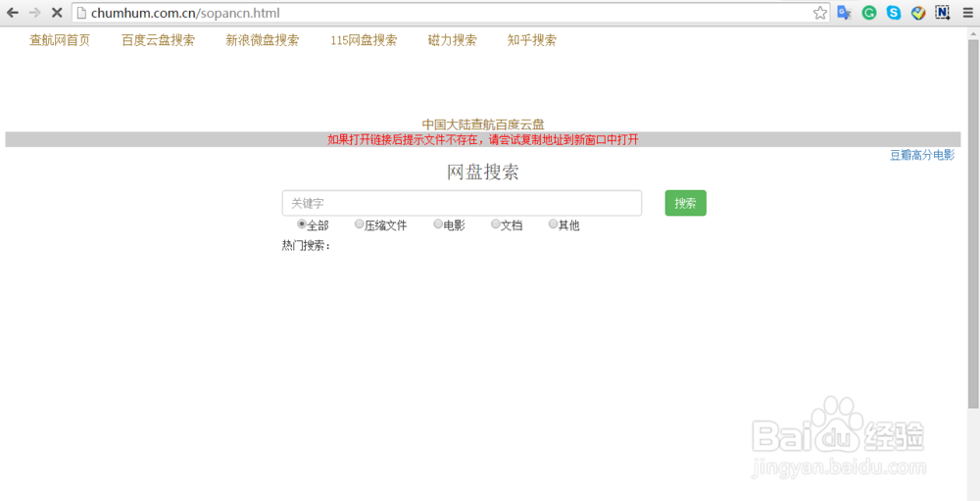Image resolution: width=980 pixels, height=501 pixels.
Task: Select the 全部 radio button
Action: (302, 224)
